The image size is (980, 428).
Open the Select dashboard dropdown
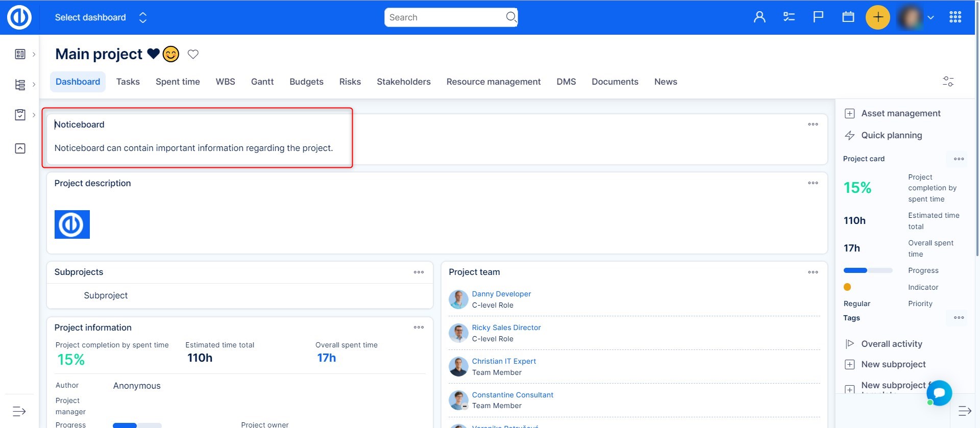[x=101, y=17]
